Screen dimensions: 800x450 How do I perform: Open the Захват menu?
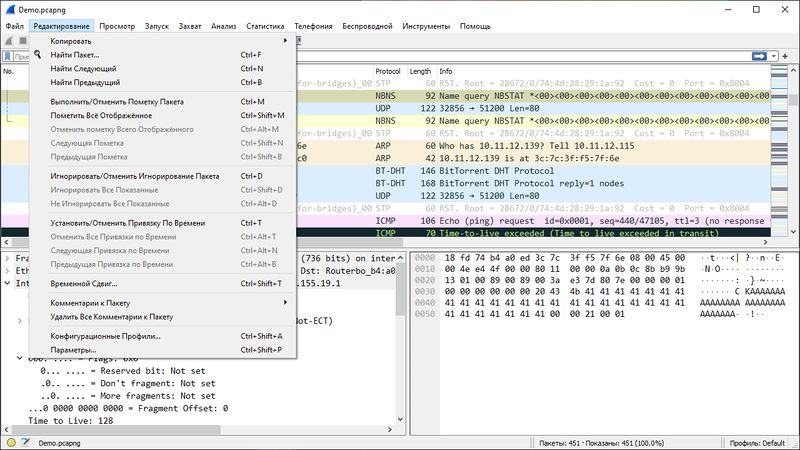coord(190,26)
